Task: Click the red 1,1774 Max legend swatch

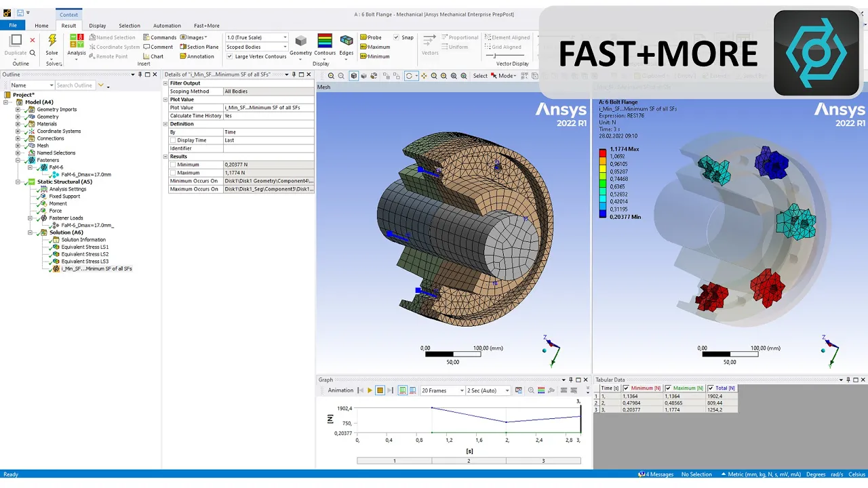Action: click(603, 153)
